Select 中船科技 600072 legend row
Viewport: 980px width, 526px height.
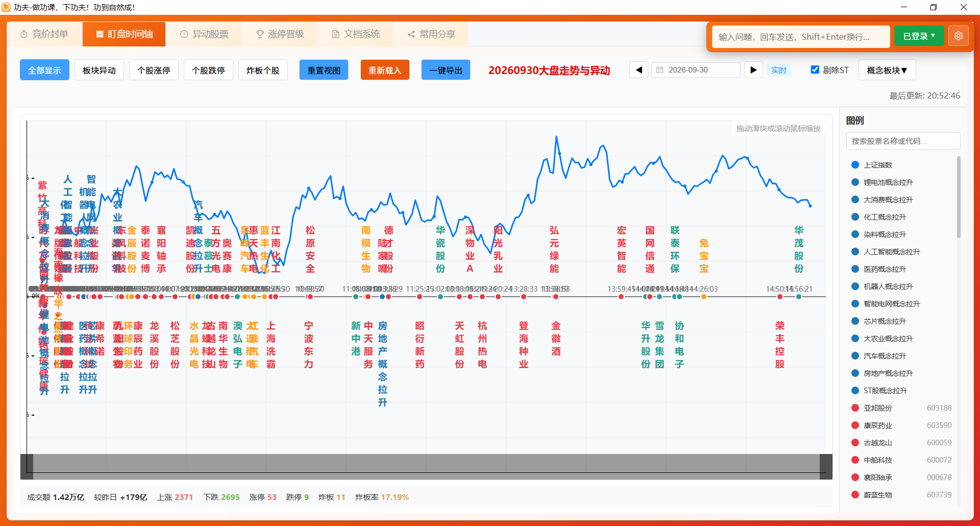click(902, 460)
